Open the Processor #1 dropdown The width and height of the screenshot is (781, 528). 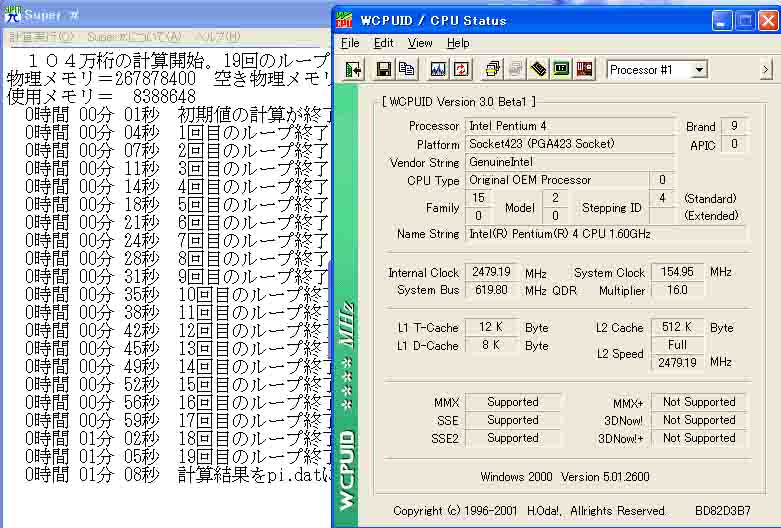699,69
